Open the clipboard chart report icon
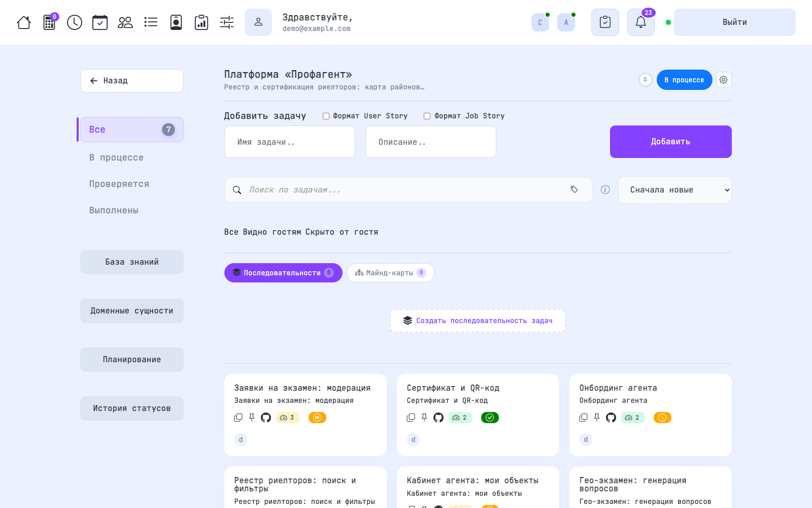Screen dimensions: 812x508 tap(201, 22)
